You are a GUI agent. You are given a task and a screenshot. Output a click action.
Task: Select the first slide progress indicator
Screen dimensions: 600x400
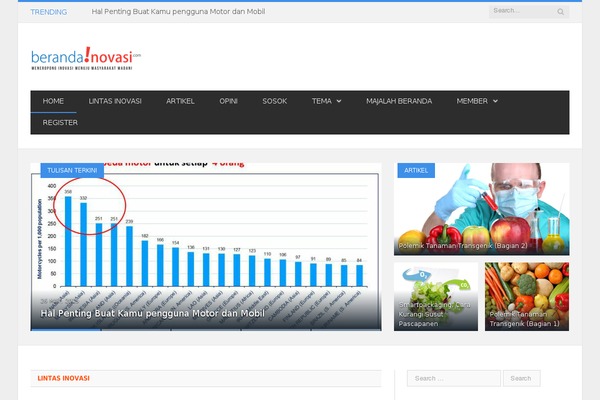coord(66,330)
